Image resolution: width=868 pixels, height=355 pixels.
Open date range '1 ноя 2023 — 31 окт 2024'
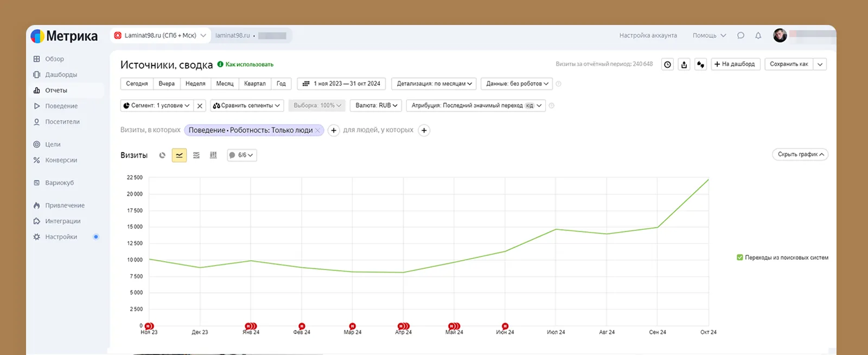click(341, 84)
